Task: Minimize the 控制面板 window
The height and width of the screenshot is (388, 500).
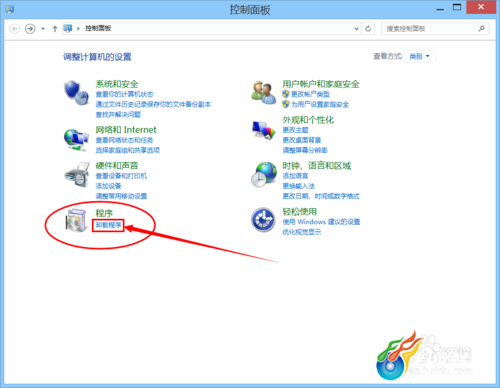Action: tap(440, 8)
